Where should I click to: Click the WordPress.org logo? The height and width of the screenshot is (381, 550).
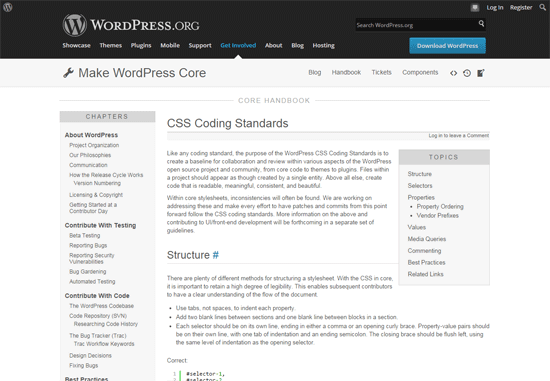[x=131, y=25]
